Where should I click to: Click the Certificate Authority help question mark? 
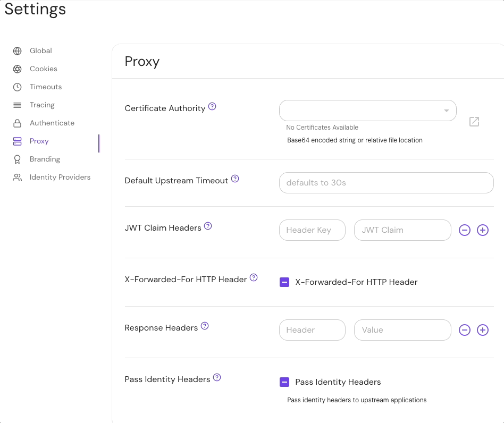coord(212,106)
